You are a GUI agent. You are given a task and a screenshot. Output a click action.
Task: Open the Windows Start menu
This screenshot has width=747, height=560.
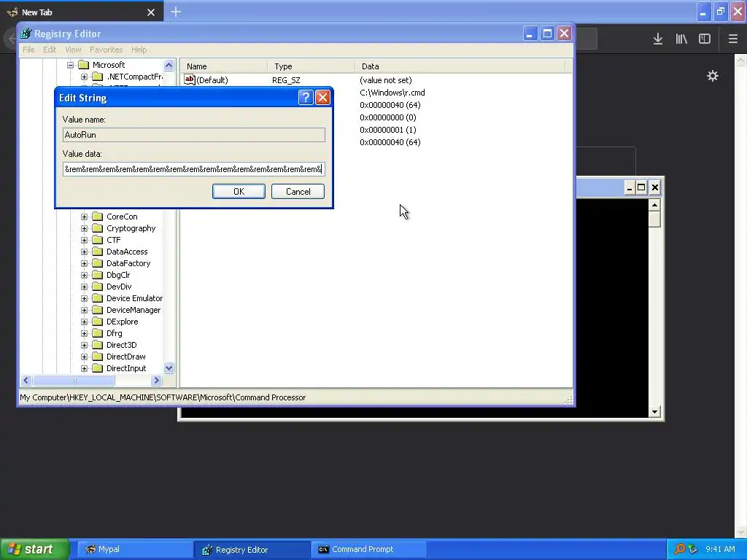[34, 549]
